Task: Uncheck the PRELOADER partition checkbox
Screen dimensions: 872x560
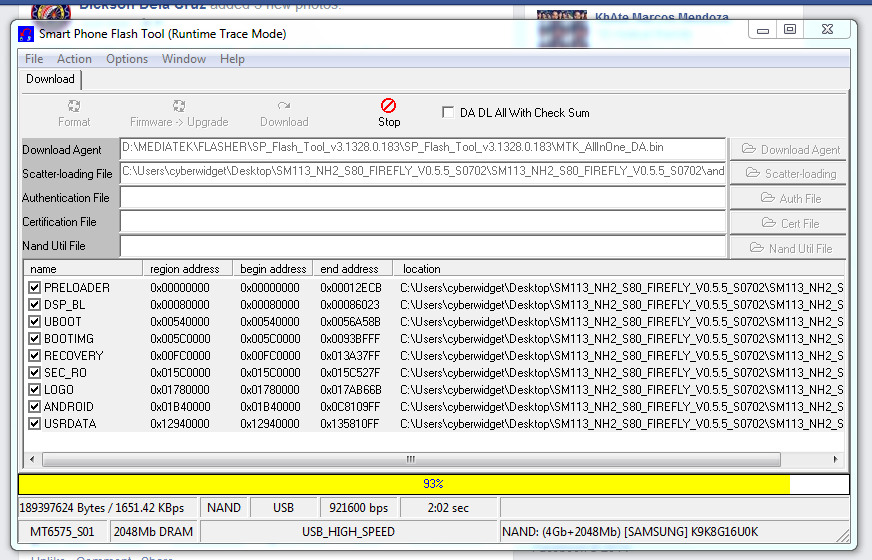Action: (x=35, y=288)
